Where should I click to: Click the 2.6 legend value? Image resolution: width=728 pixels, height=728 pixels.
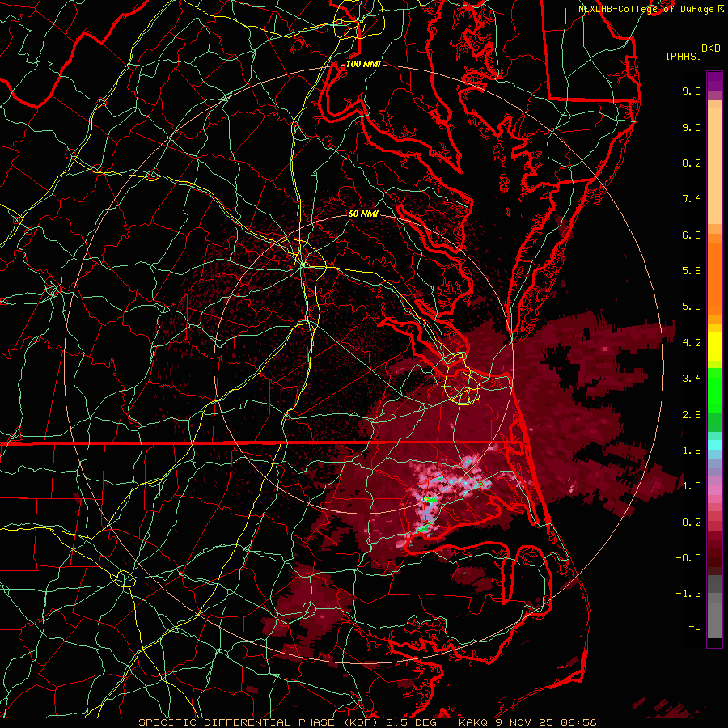tap(692, 415)
